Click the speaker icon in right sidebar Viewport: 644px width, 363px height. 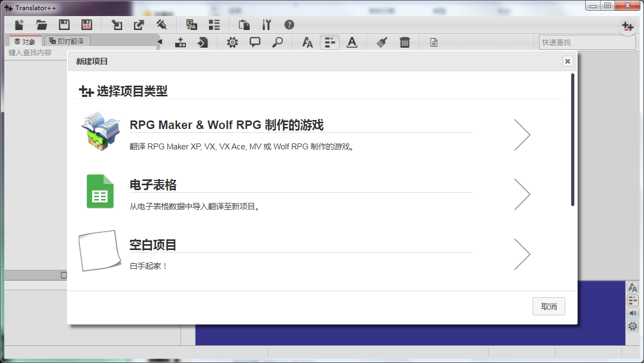pyautogui.click(x=633, y=313)
